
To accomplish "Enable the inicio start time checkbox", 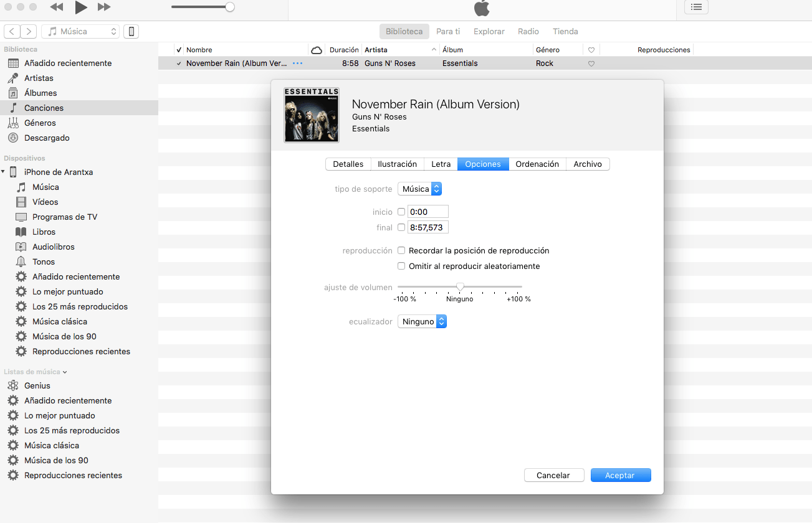I will coord(401,212).
